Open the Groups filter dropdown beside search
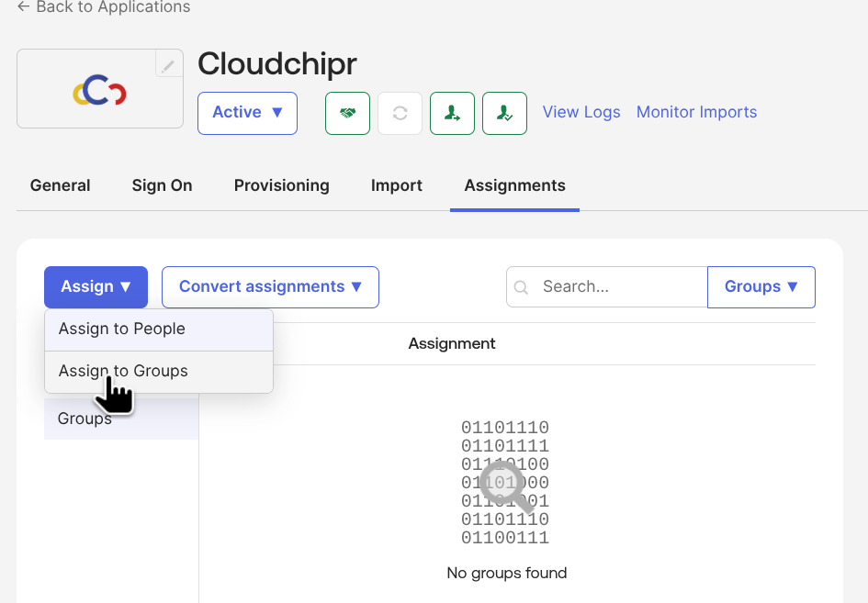The image size is (868, 603). (x=761, y=287)
